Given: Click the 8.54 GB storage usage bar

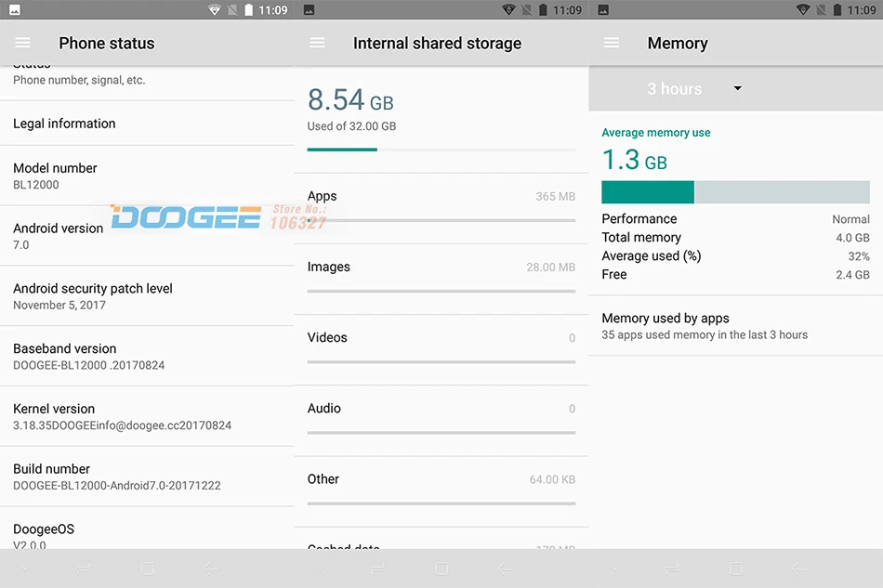Looking at the screenshot, I should click(441, 150).
